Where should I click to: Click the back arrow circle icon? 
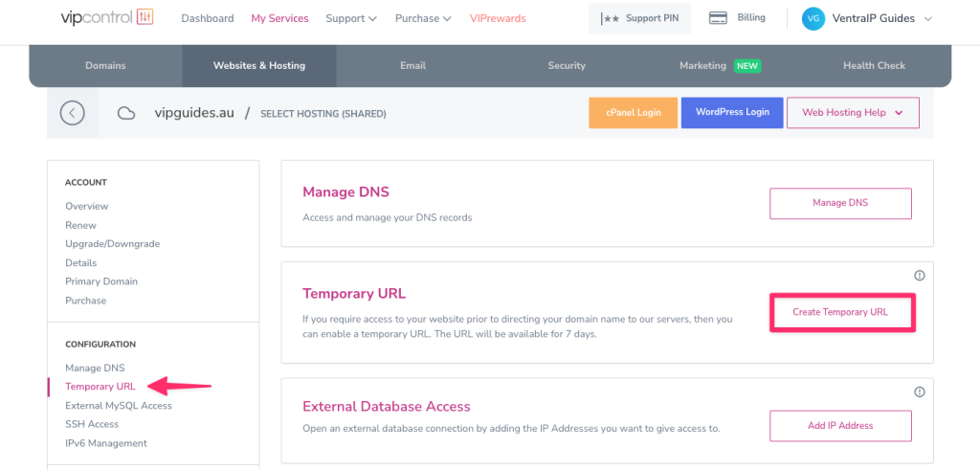[73, 113]
